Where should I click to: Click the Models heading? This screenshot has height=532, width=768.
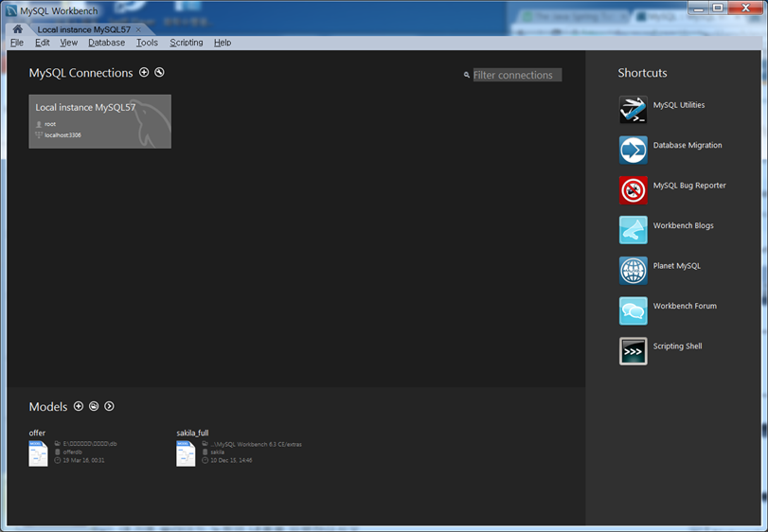click(x=48, y=407)
